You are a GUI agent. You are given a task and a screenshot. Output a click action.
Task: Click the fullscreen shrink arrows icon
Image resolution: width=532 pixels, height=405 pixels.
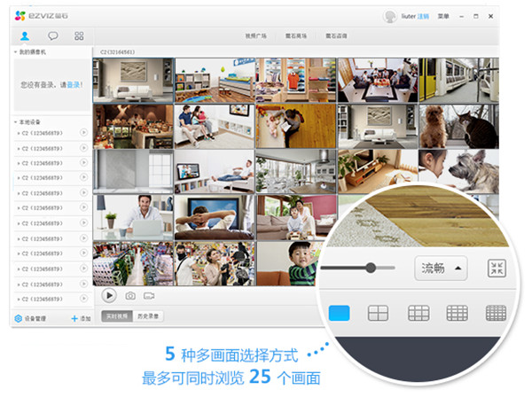point(497,269)
